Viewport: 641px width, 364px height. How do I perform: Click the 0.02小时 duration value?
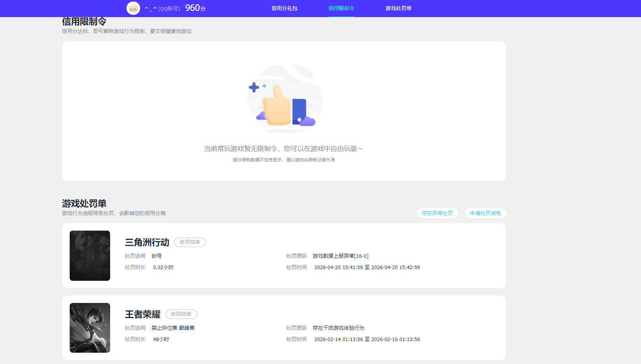click(163, 267)
